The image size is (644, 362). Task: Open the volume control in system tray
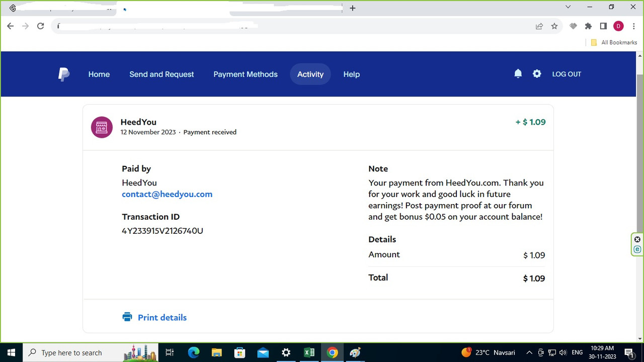(x=562, y=352)
